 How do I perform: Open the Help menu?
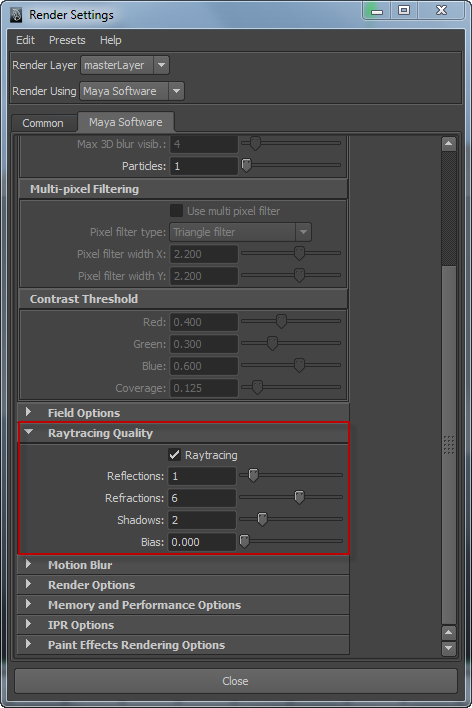click(x=111, y=40)
